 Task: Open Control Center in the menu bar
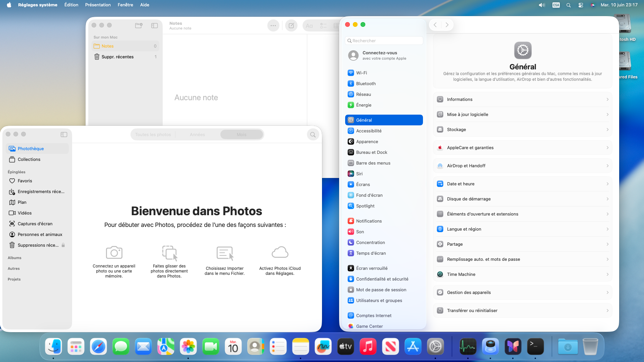581,5
